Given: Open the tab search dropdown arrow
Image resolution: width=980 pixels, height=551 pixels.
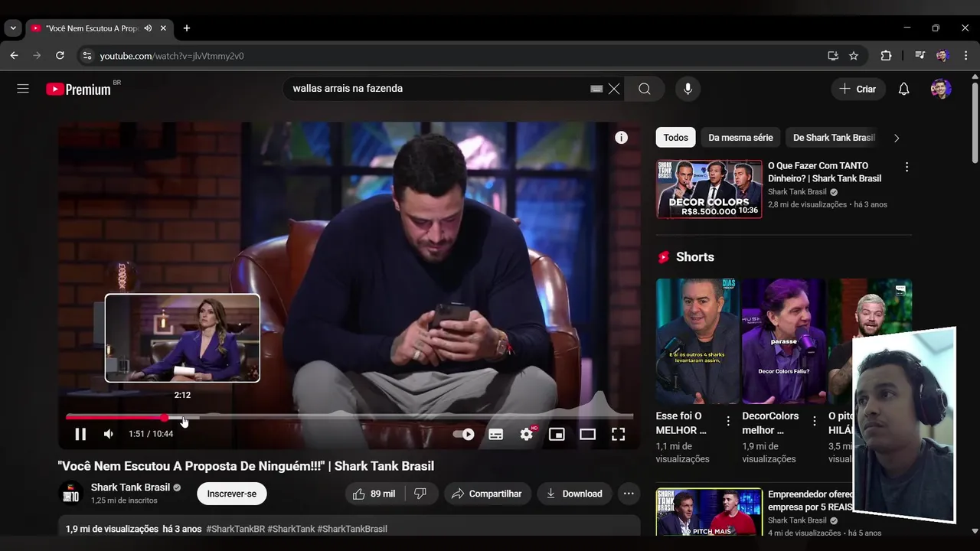Looking at the screenshot, I should pyautogui.click(x=13, y=28).
